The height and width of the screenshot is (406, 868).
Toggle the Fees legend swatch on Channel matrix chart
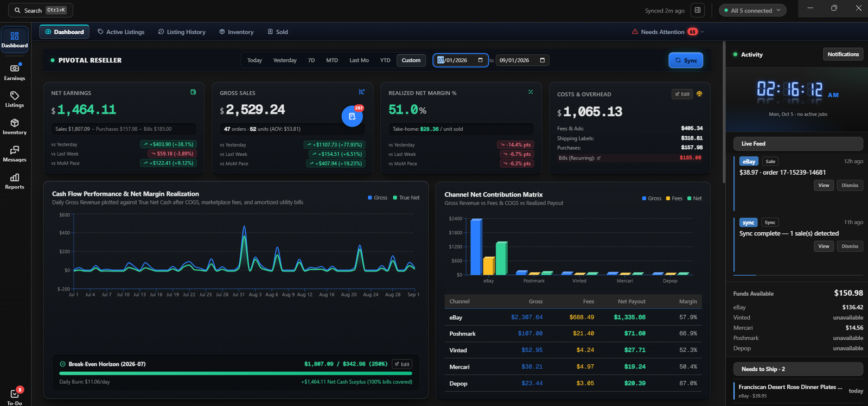tap(668, 198)
